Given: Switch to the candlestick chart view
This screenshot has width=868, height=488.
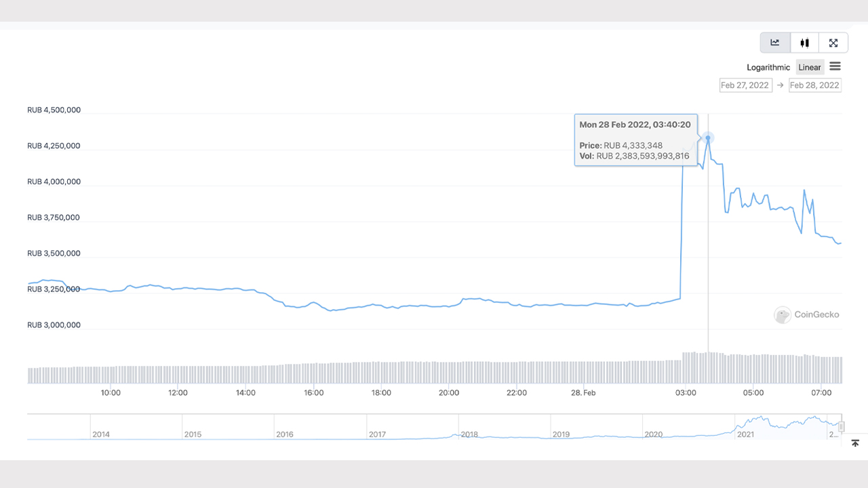Looking at the screenshot, I should point(804,43).
